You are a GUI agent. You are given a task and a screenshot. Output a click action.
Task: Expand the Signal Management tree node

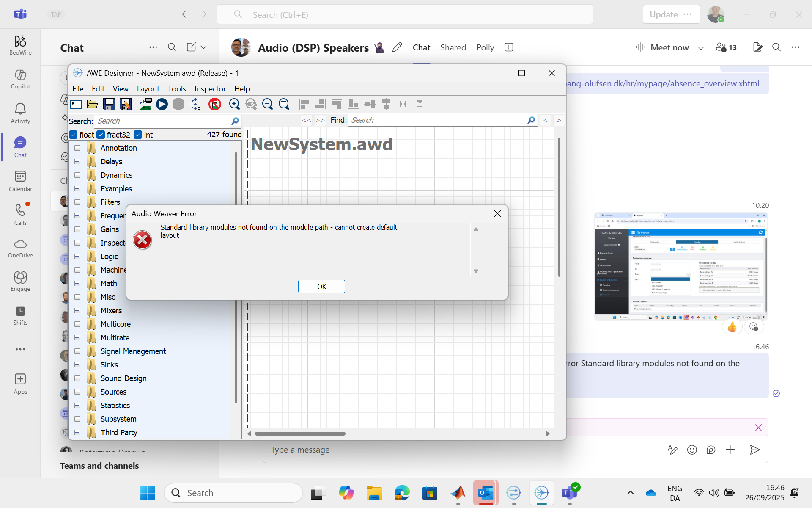[77, 351]
